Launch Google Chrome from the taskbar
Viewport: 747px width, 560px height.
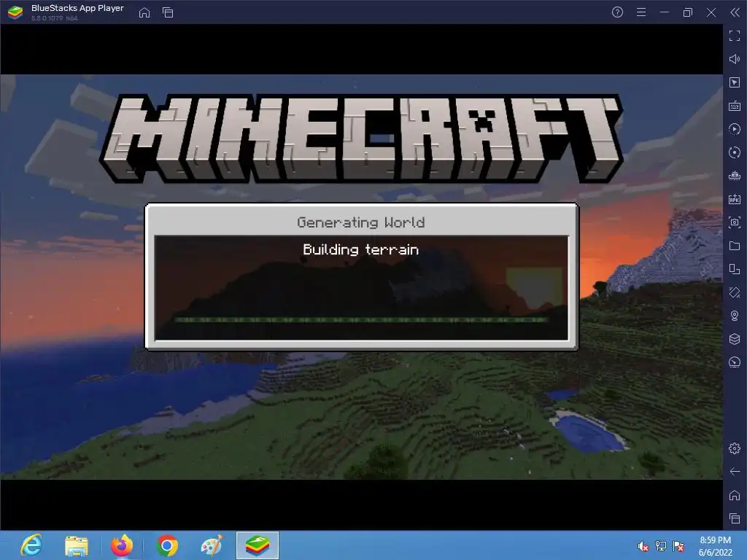point(167,545)
